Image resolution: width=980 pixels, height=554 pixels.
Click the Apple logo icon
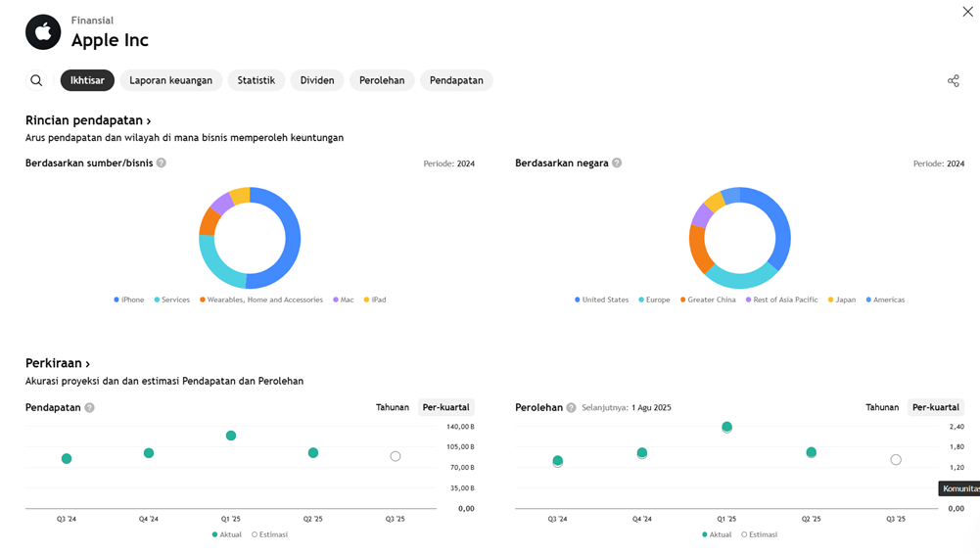click(43, 32)
